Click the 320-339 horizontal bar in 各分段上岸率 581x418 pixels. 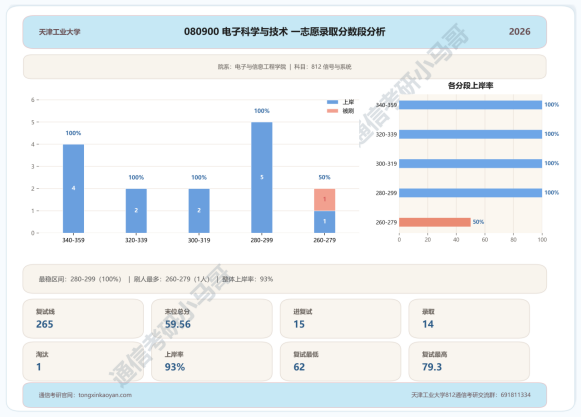point(471,134)
